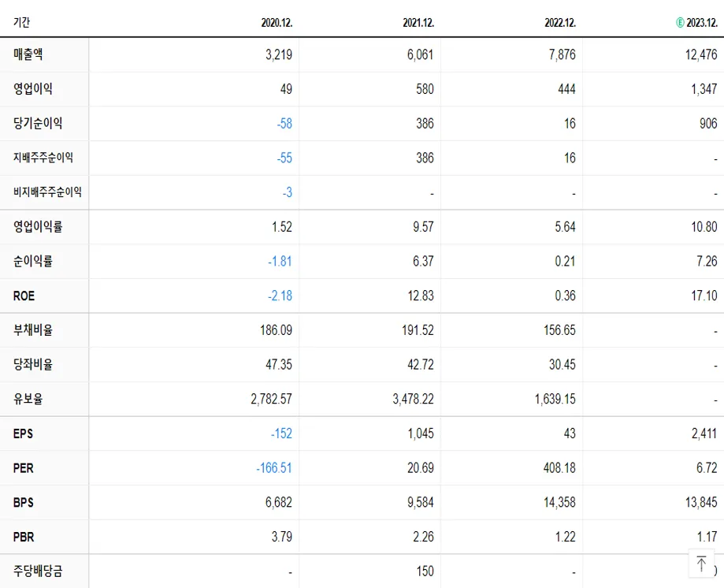Viewport: 724px width, 588px height.
Task: Click the 비지배주주순이익 row label
Action: pos(47,192)
